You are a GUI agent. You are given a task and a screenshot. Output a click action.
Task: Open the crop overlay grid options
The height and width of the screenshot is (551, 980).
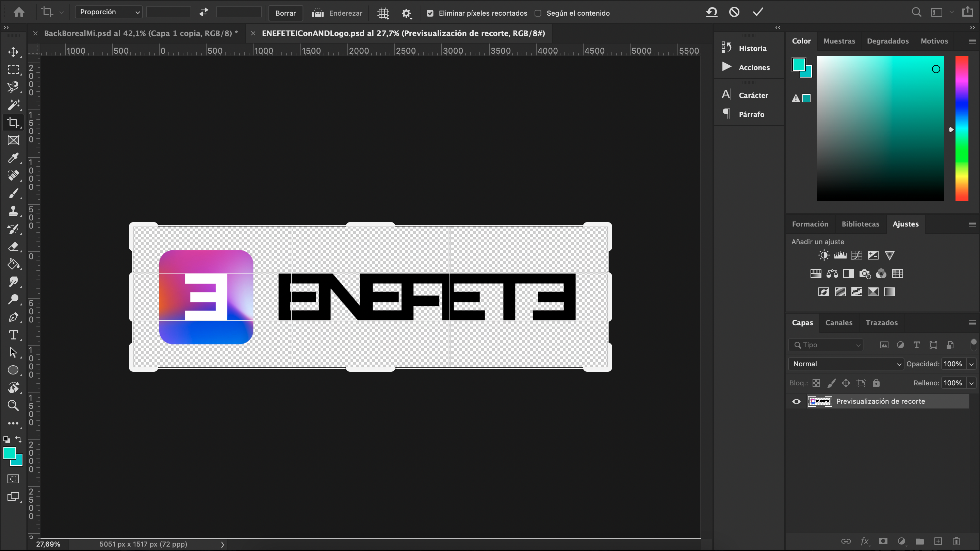383,13
